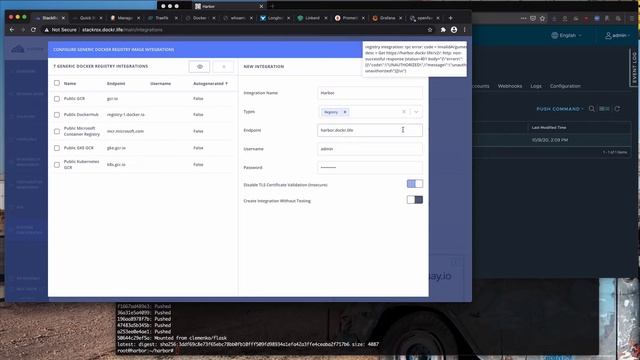The height and width of the screenshot is (360, 640).
Task: Close the StackRox Chrome tab
Action: pos(63,18)
